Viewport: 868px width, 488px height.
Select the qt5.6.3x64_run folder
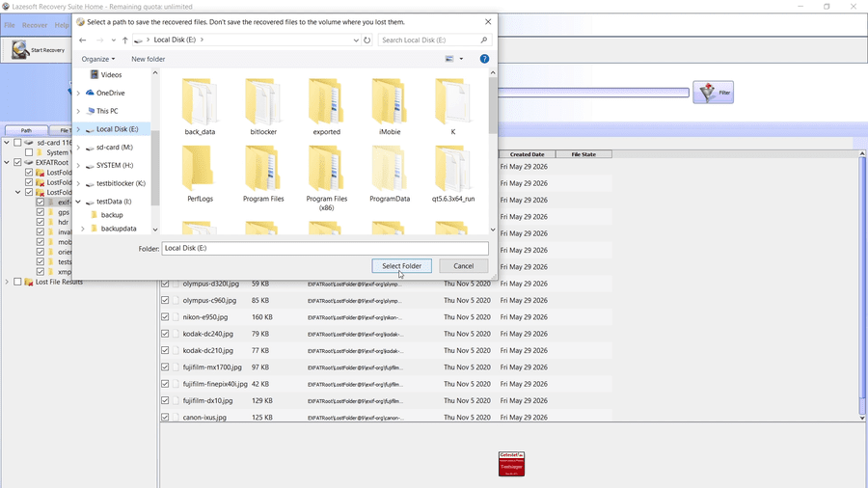[x=453, y=174]
